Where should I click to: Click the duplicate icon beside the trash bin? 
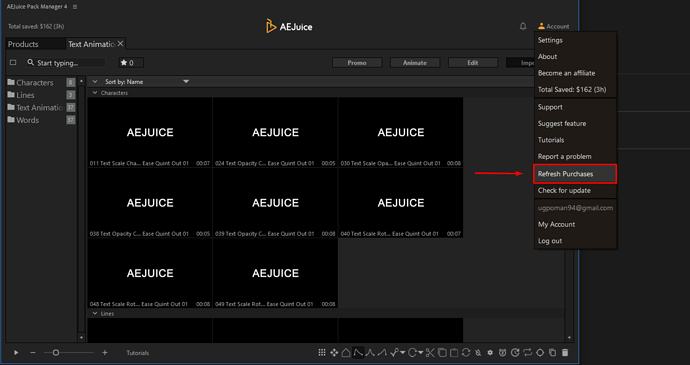[553, 353]
